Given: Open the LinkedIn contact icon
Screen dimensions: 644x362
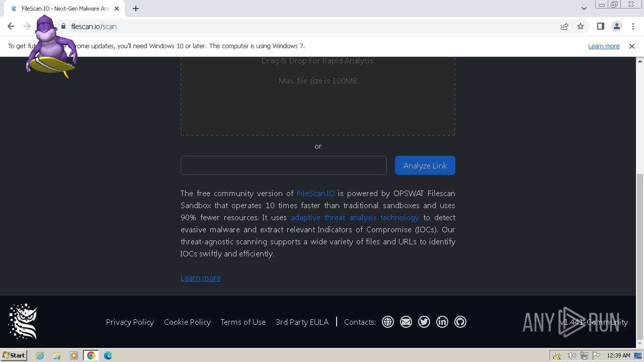Looking at the screenshot, I should 442,322.
